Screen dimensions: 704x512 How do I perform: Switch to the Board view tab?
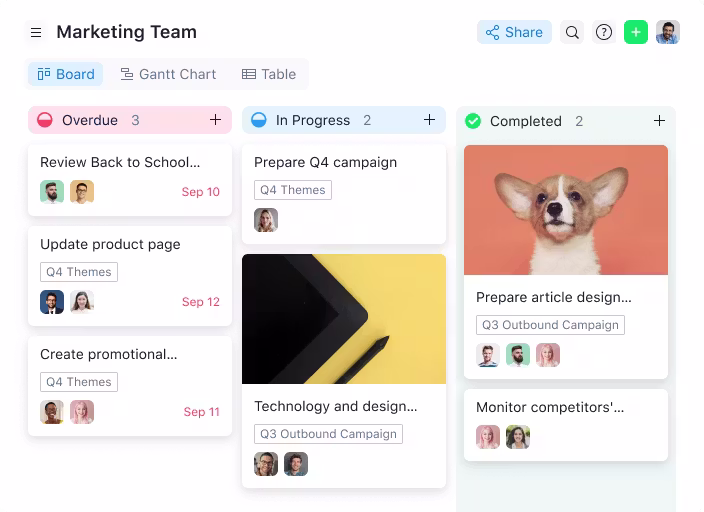click(x=66, y=74)
